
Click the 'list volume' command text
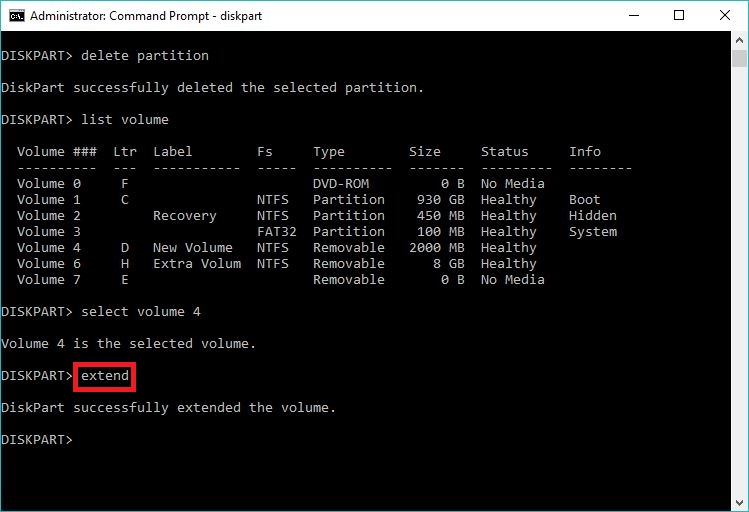(125, 119)
